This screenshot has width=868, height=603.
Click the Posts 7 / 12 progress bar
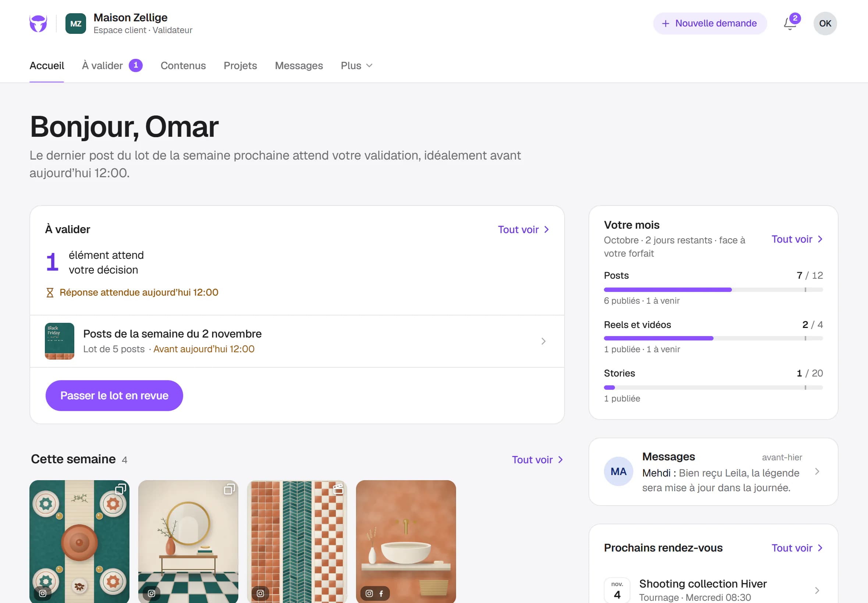click(713, 290)
